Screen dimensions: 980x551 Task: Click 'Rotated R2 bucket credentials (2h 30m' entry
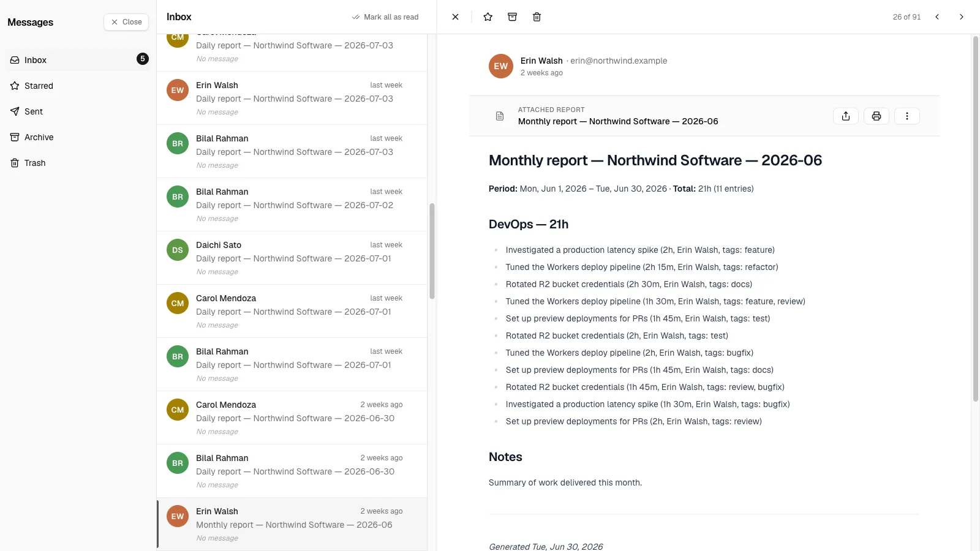click(x=629, y=284)
